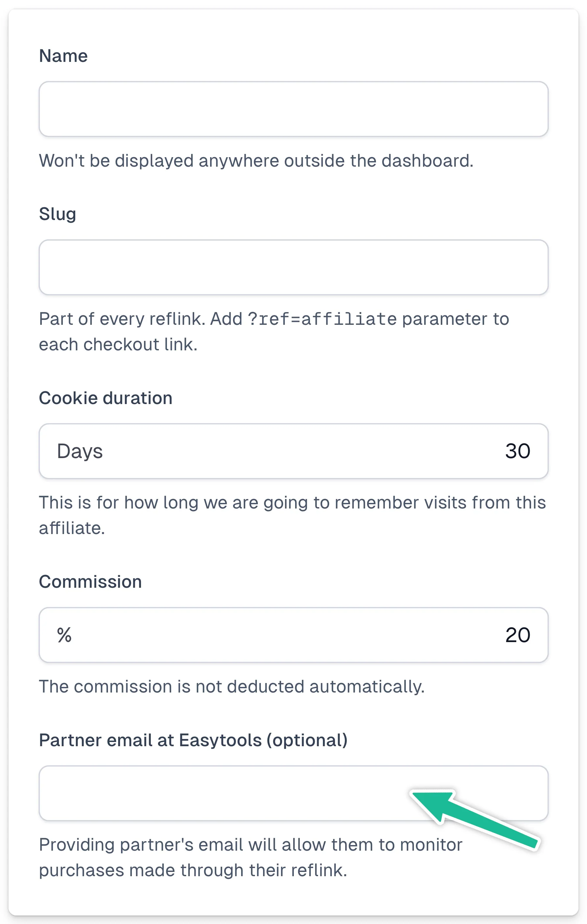This screenshot has height=924, width=587.
Task: Focus the Name input field
Action: 293,109
